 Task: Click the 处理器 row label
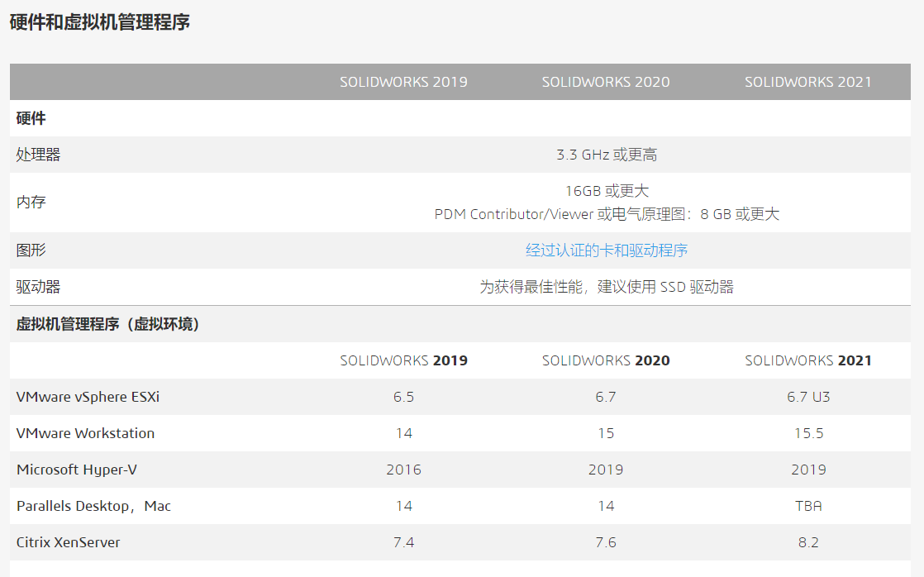38,155
